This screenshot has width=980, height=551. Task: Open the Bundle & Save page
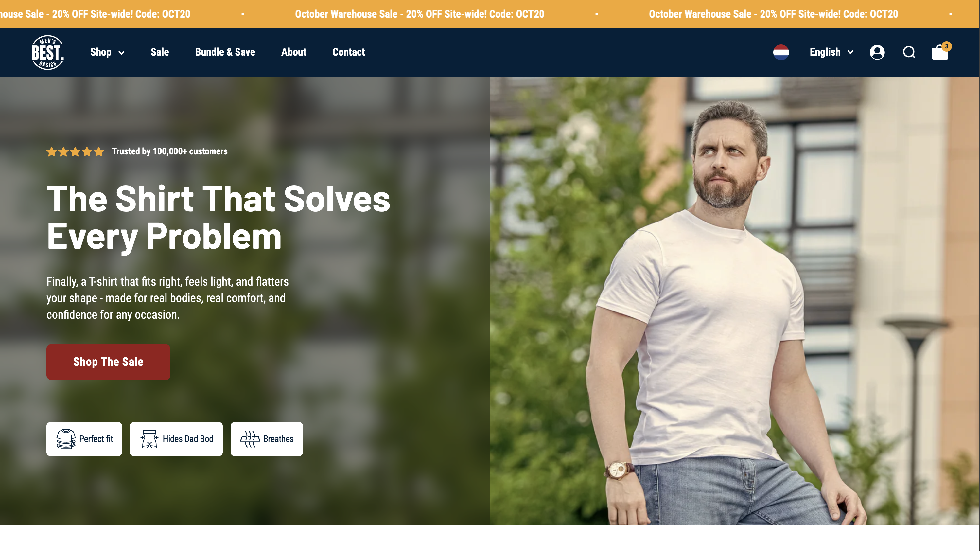coord(225,52)
